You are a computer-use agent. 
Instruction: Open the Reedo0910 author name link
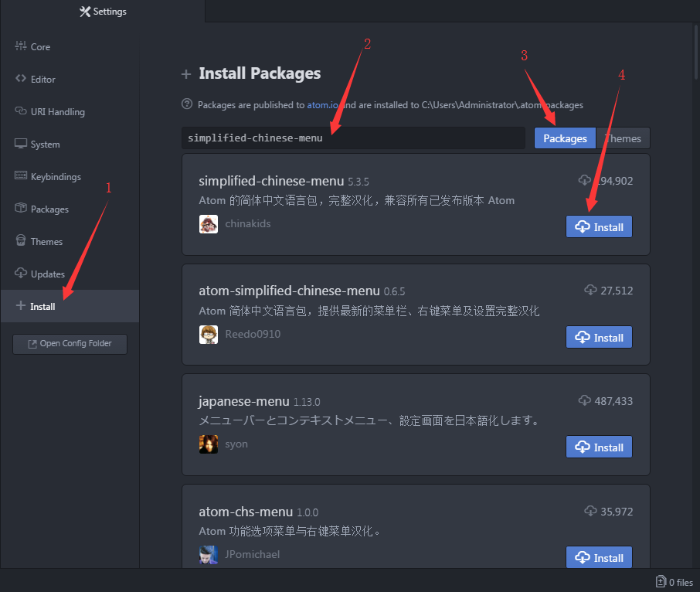click(253, 334)
